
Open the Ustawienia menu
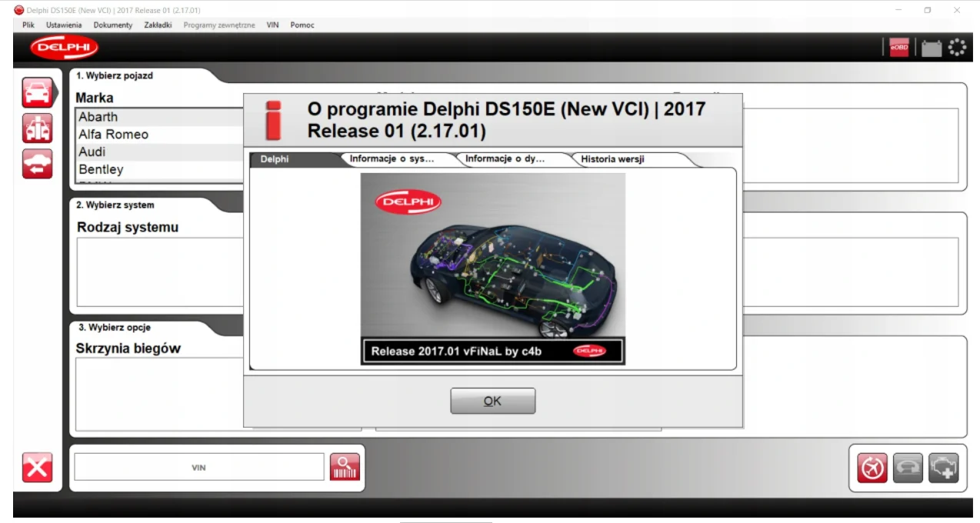point(64,25)
